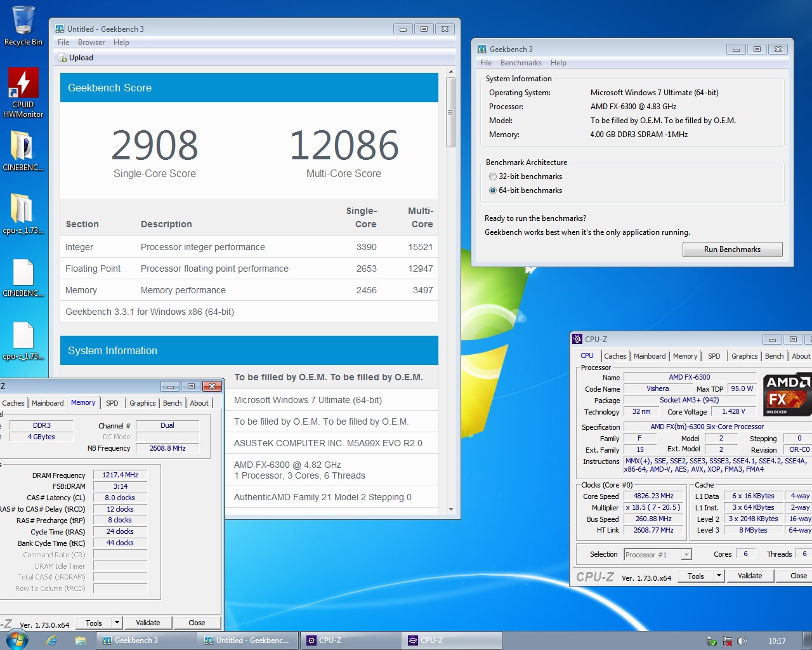Activate second CPU-Z taskbar button
The image size is (812, 650).
452,640
